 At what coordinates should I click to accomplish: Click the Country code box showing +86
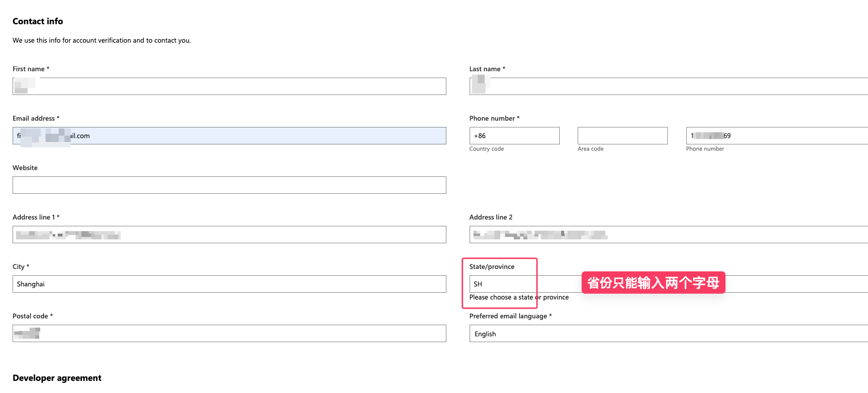coord(514,136)
